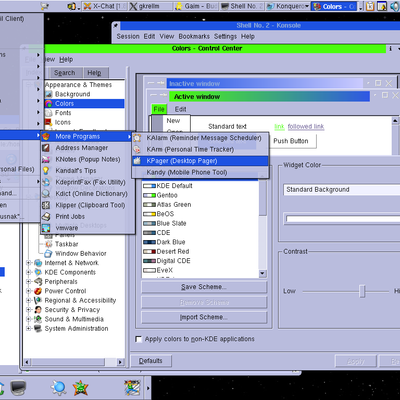
Task: Click the Defaults button
Action: pyautogui.click(x=151, y=361)
